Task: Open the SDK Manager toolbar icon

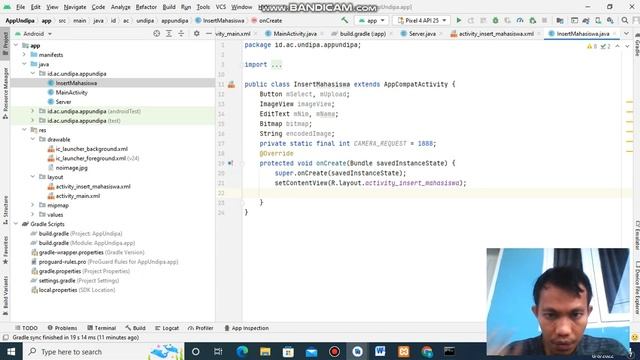Action: point(610,20)
